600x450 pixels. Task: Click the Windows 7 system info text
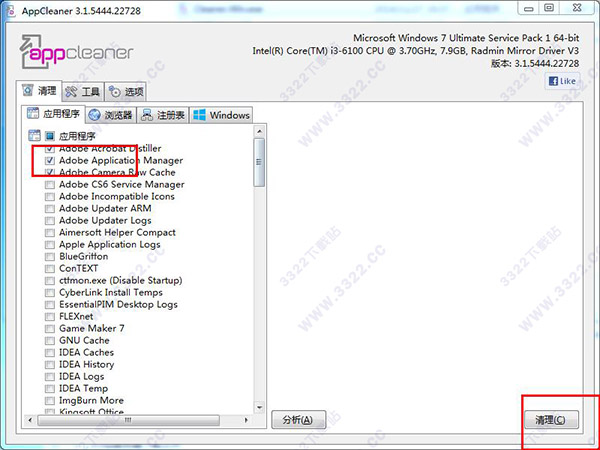[x=466, y=38]
